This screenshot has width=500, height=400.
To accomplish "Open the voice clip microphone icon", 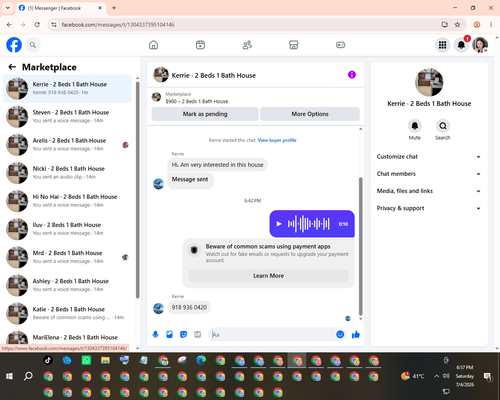I will pyautogui.click(x=155, y=334).
